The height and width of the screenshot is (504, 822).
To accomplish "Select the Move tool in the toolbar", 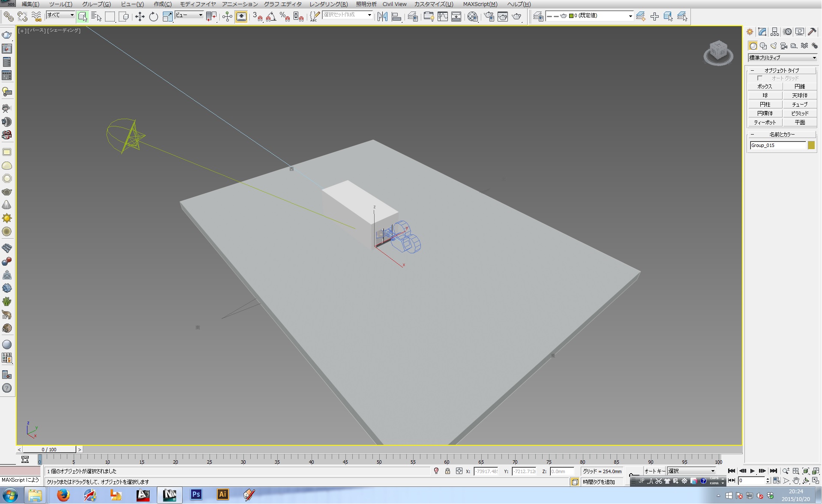I will [x=140, y=17].
